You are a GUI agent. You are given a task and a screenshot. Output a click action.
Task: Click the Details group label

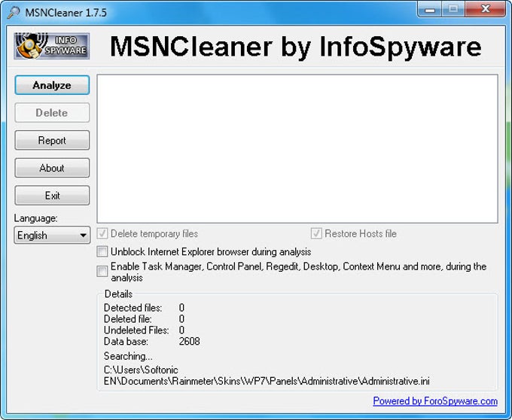point(118,294)
